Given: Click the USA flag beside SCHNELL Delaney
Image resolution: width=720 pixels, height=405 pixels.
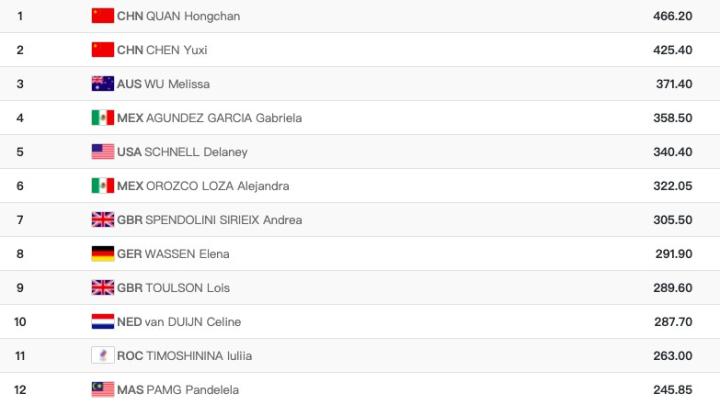Looking at the screenshot, I should (x=103, y=152).
